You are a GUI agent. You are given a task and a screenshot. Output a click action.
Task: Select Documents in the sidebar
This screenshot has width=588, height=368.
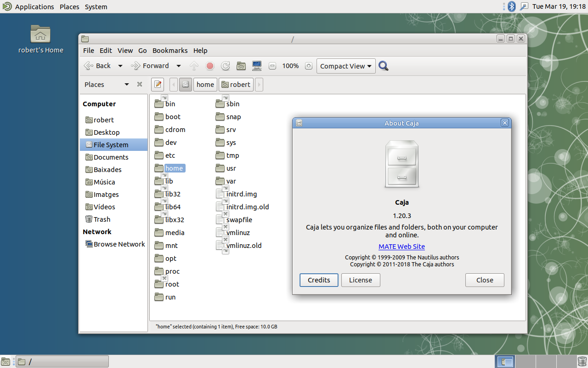point(113,157)
